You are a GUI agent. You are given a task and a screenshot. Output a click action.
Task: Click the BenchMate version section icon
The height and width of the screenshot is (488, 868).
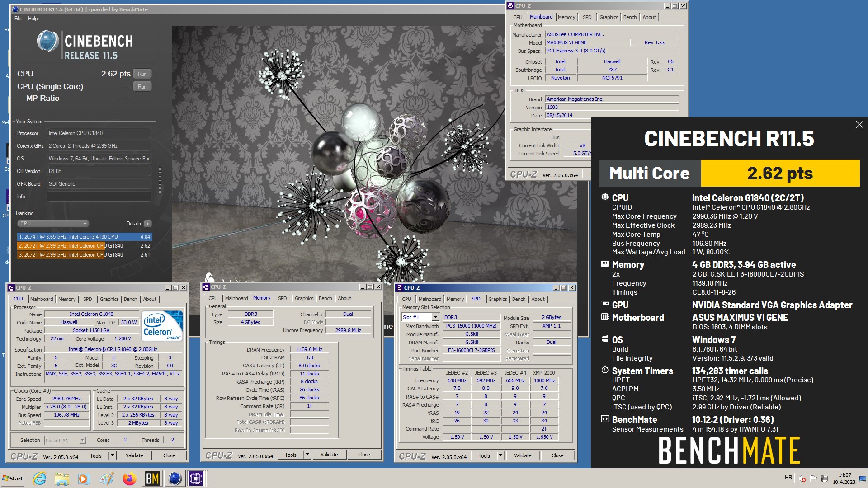pos(604,419)
